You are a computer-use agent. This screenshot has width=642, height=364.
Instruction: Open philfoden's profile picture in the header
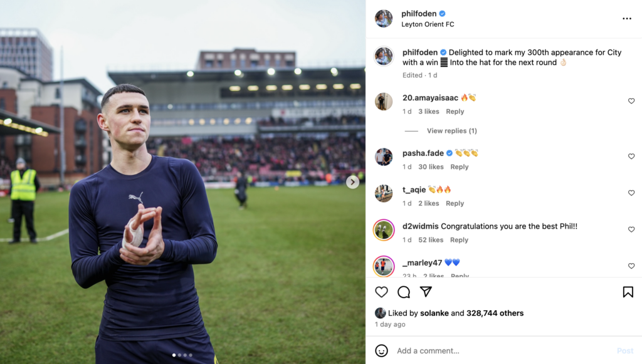click(x=384, y=18)
